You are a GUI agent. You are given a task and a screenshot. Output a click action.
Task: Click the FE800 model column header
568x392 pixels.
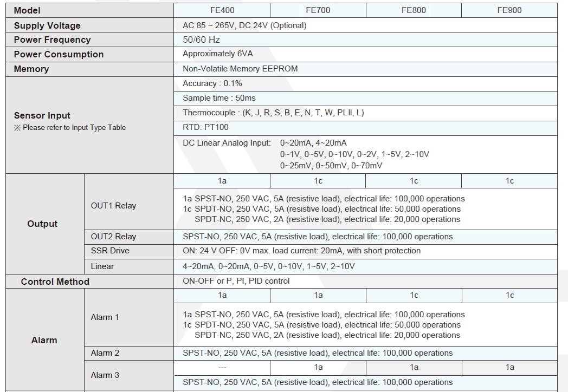pyautogui.click(x=414, y=10)
